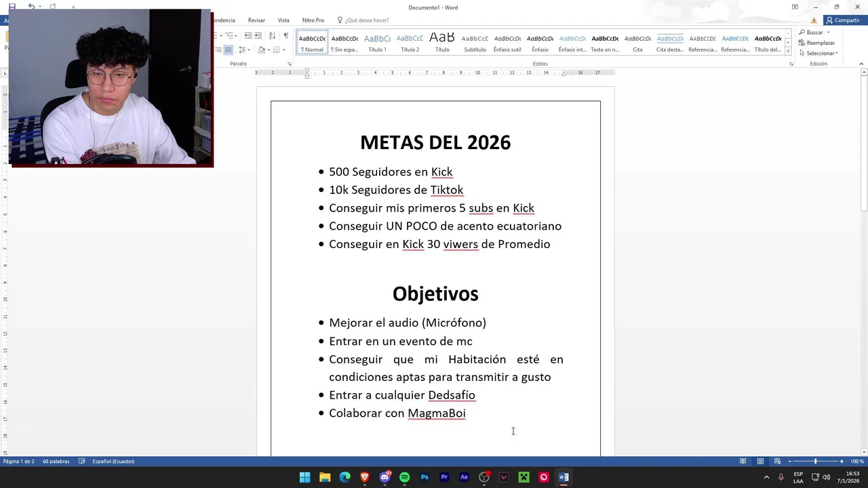This screenshot has height=488, width=868.
Task: Open the Vista tab
Action: (x=283, y=20)
